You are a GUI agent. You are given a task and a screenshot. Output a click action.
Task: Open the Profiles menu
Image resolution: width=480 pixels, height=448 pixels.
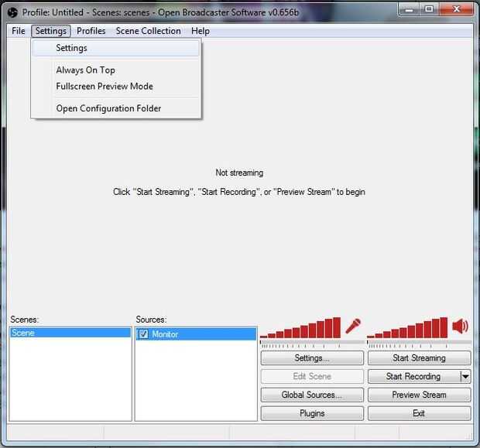(91, 31)
